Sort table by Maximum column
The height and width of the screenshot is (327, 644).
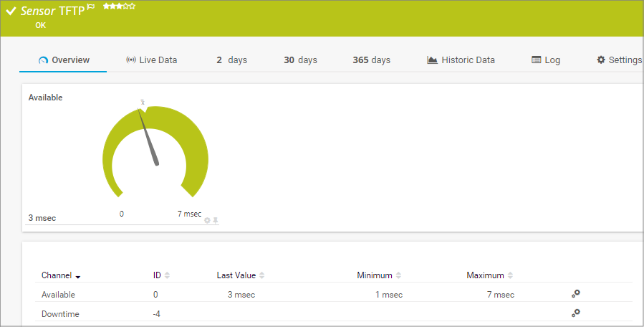point(509,275)
